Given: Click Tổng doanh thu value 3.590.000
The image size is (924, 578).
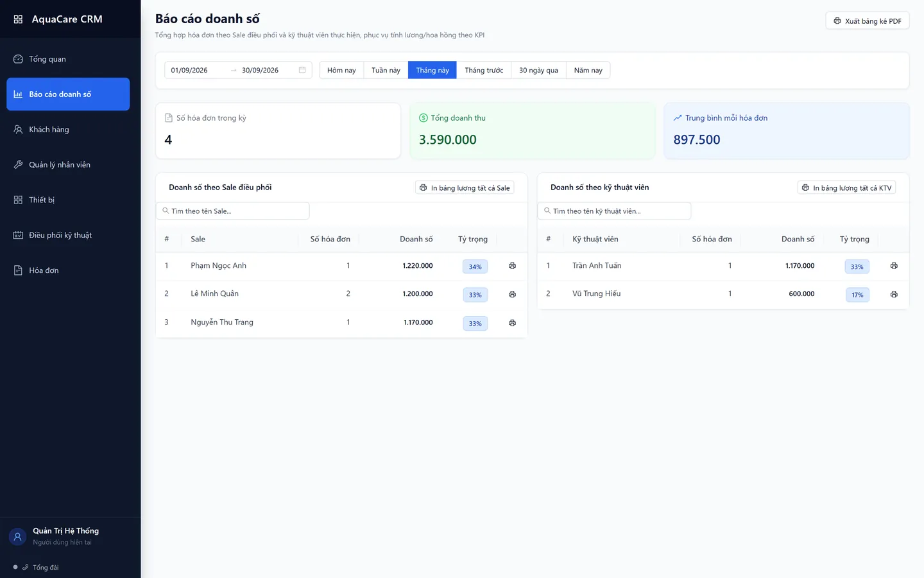Looking at the screenshot, I should (x=448, y=140).
